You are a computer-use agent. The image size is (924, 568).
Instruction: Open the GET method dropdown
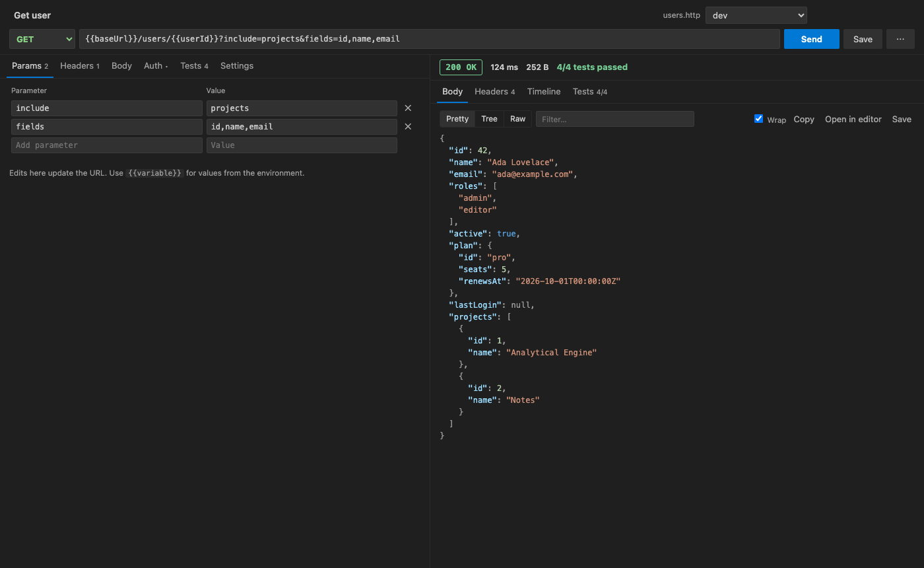[x=42, y=39]
